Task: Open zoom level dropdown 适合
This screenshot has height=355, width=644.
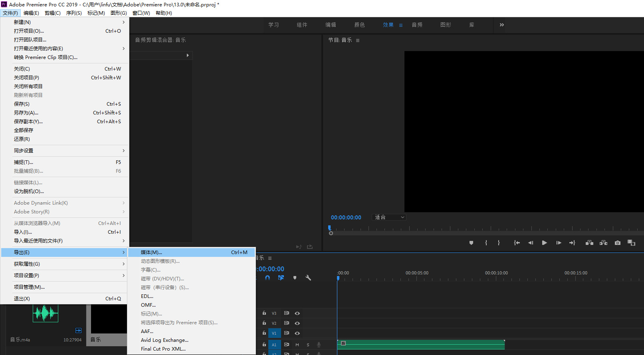Action: [x=389, y=217]
